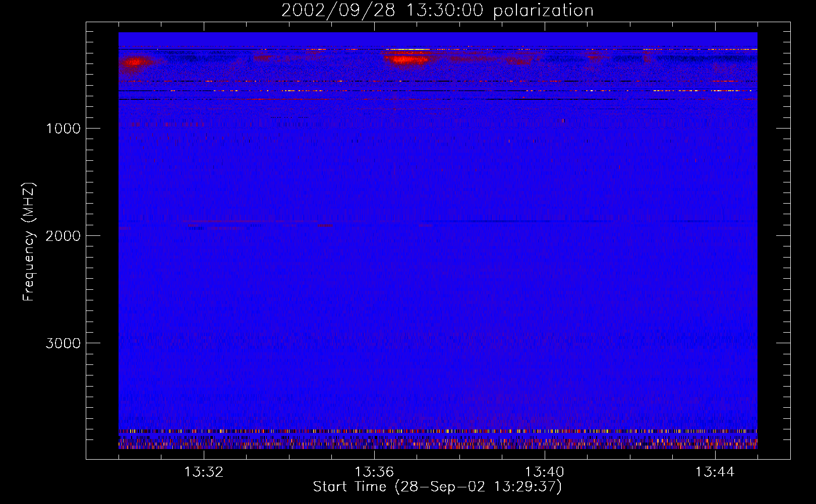This screenshot has height=504, width=816.
Task: Click the "Start Time (28-Sep-02 13:29:37)" label
Action: click(x=437, y=487)
